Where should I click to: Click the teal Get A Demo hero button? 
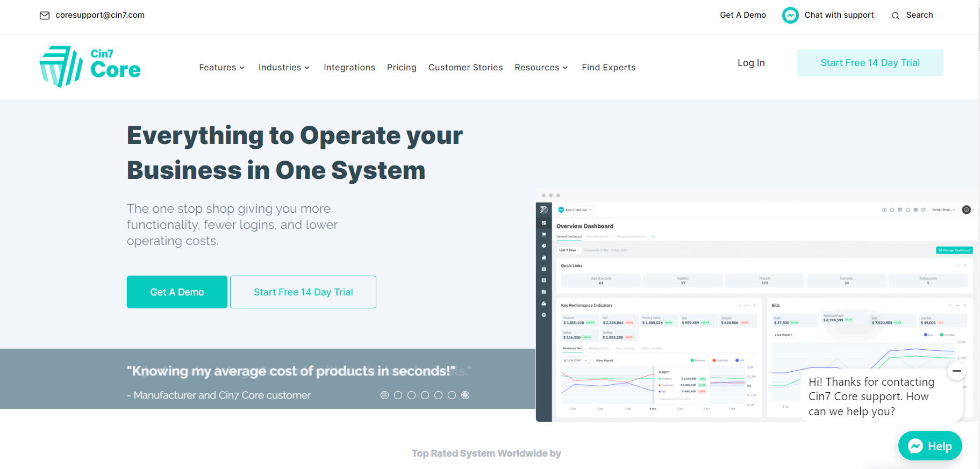(177, 292)
